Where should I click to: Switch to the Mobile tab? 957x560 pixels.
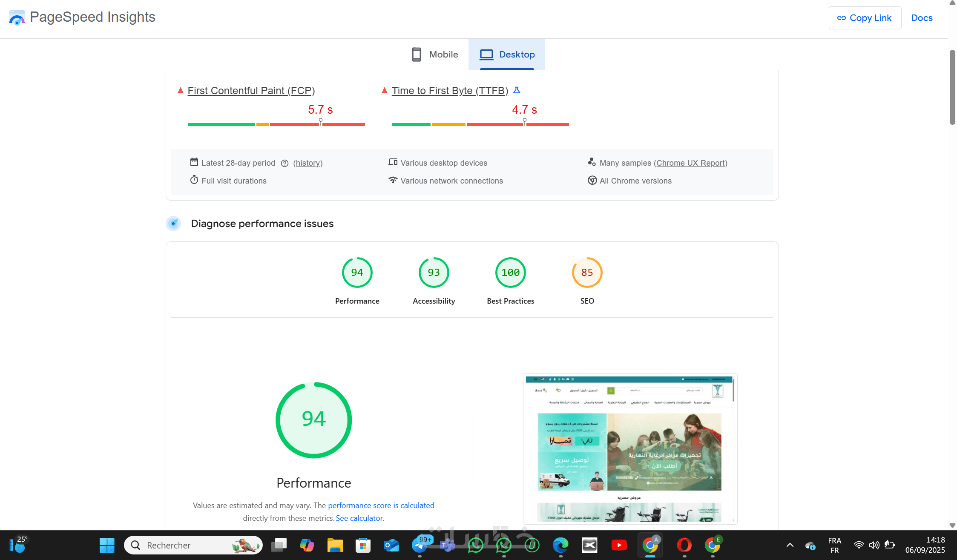[x=435, y=55]
